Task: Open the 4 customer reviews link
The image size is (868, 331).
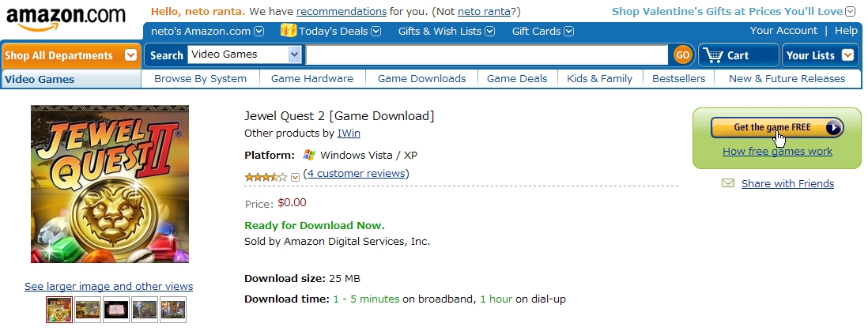Action: (x=356, y=173)
